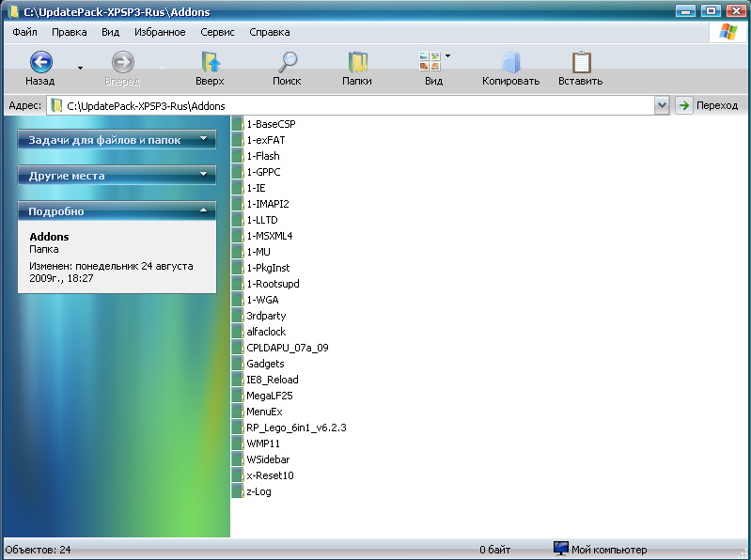Click the Copy (Копировать) toolbar icon
751x560 pixels.
coord(510,63)
